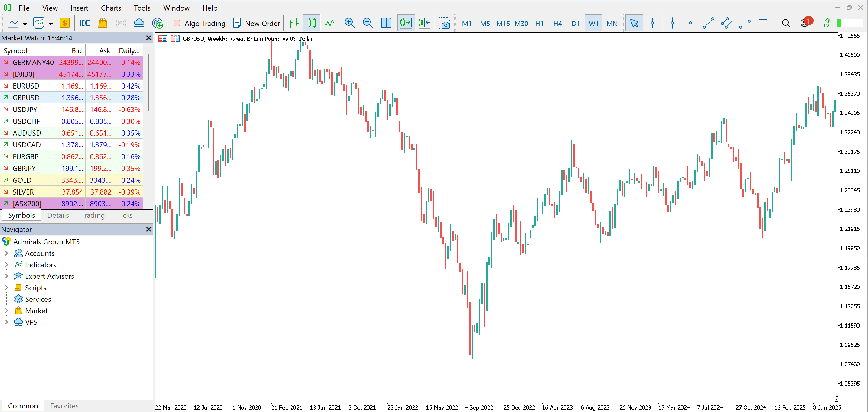Select the GOLD row in Market Watch
Screen dimensions: 868x412
pos(22,180)
